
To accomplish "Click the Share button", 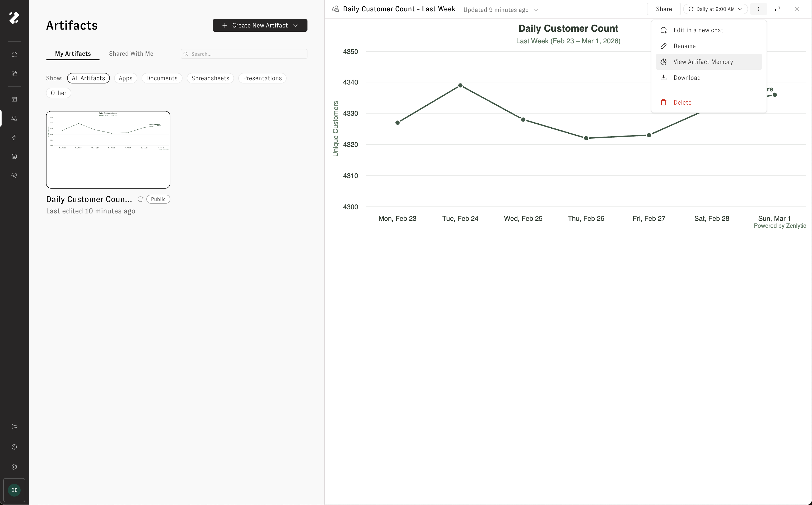I will pyautogui.click(x=663, y=9).
